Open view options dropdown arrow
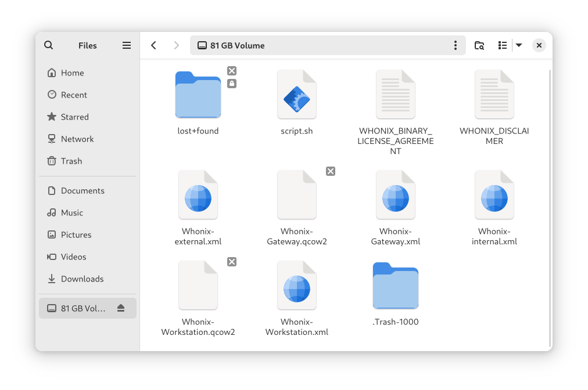Screen dimensions: 588x390 coord(519,45)
